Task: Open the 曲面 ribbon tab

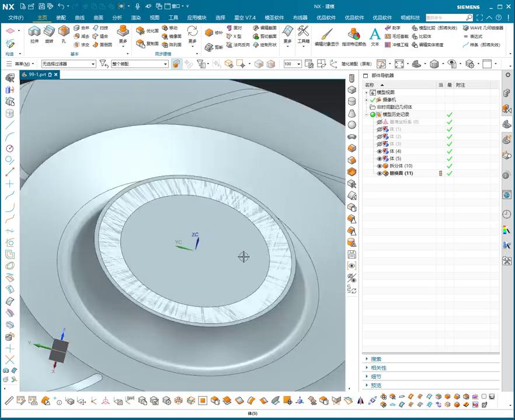Action: coord(98,17)
